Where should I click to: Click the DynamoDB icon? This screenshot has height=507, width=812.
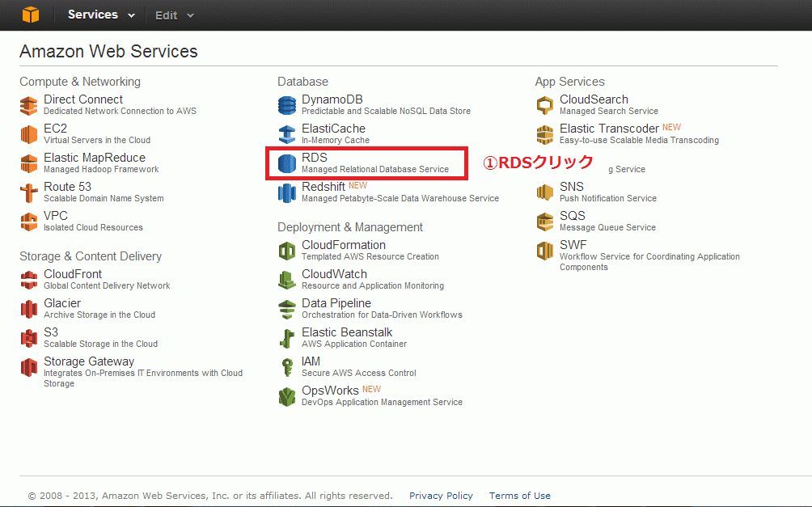coord(287,106)
